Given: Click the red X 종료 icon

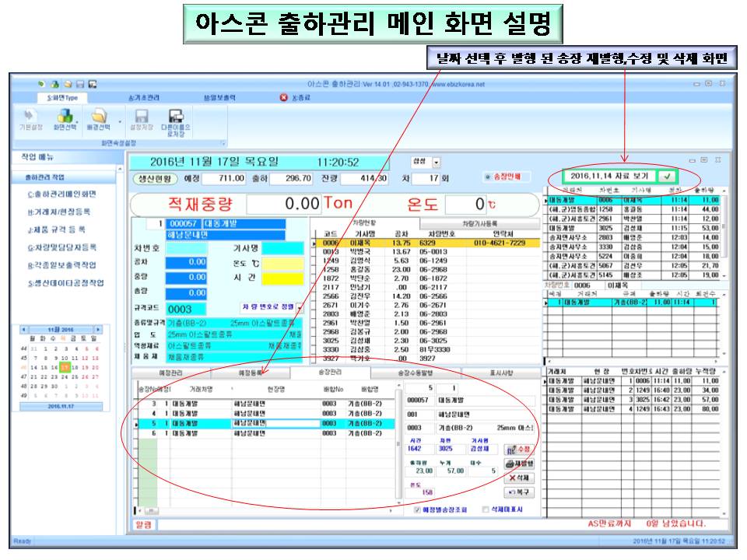Looking at the screenshot, I should (x=283, y=97).
